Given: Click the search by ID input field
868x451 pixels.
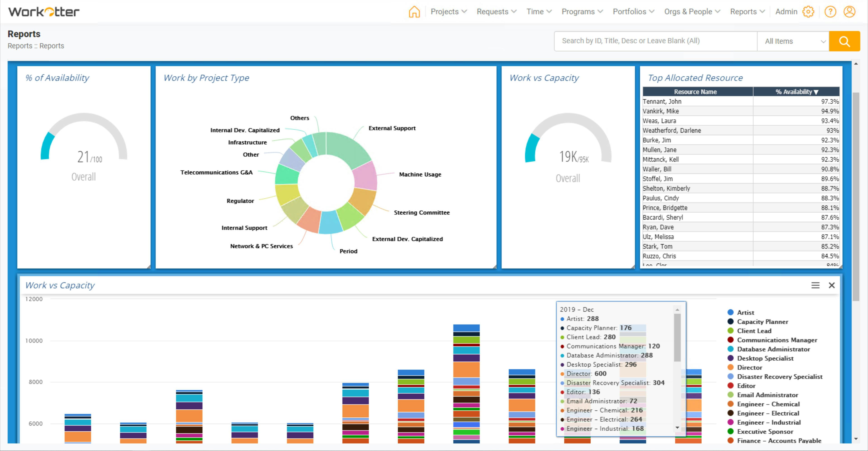Looking at the screenshot, I should (655, 41).
